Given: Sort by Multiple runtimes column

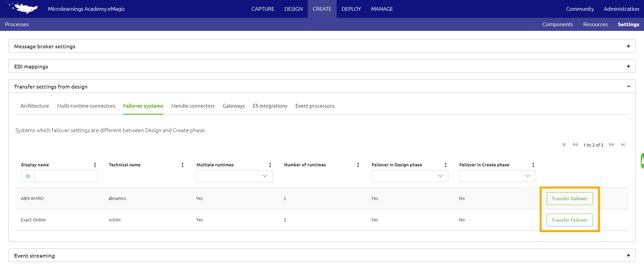Looking at the screenshot, I should coord(270,165).
